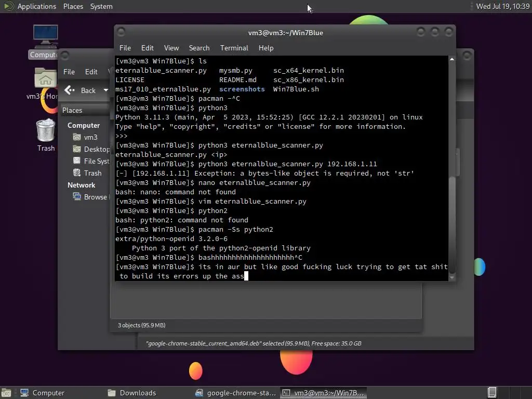Select Desktop icon in Places sidebar
This screenshot has width=532, height=399.
point(77,149)
